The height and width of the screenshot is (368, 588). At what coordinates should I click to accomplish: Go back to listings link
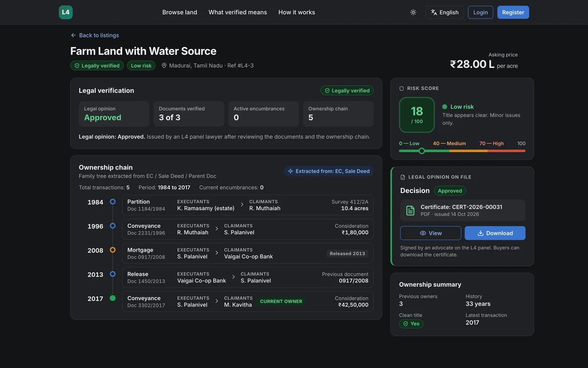[95, 35]
